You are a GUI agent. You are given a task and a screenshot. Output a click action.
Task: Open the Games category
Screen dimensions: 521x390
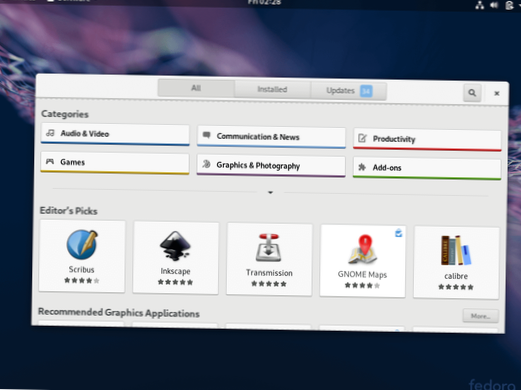point(115,163)
